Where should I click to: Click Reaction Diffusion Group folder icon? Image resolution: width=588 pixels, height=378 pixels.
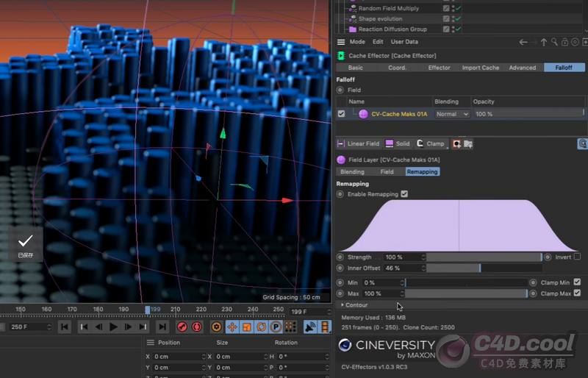353,29
